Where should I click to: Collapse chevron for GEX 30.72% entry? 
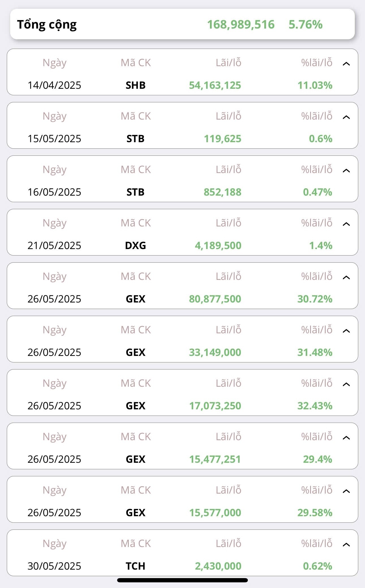pyautogui.click(x=346, y=278)
